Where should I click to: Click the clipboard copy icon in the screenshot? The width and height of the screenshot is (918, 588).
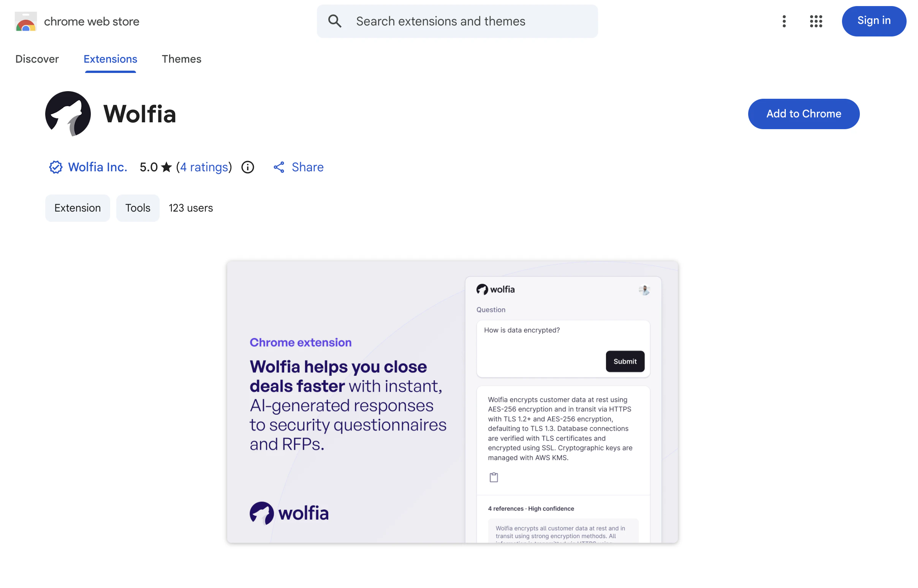(x=494, y=477)
